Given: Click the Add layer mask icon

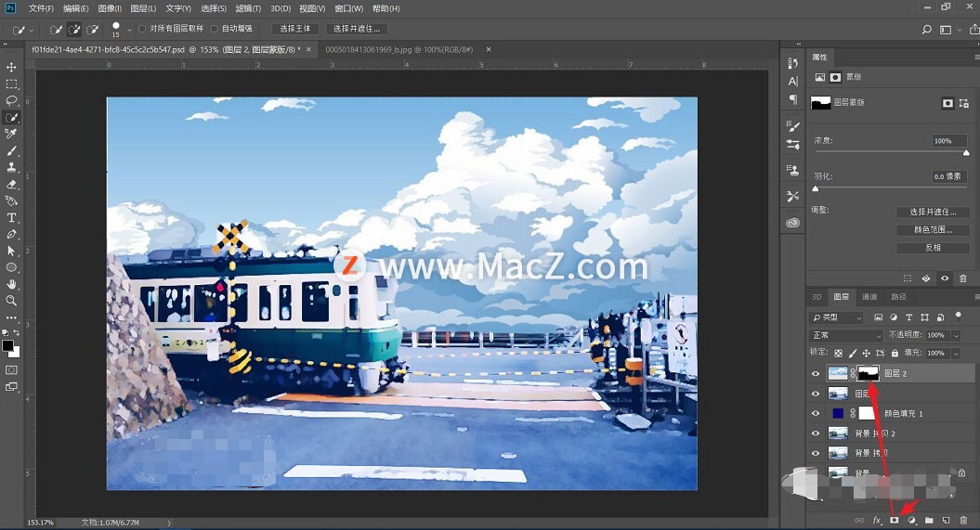Looking at the screenshot, I should point(895,521).
